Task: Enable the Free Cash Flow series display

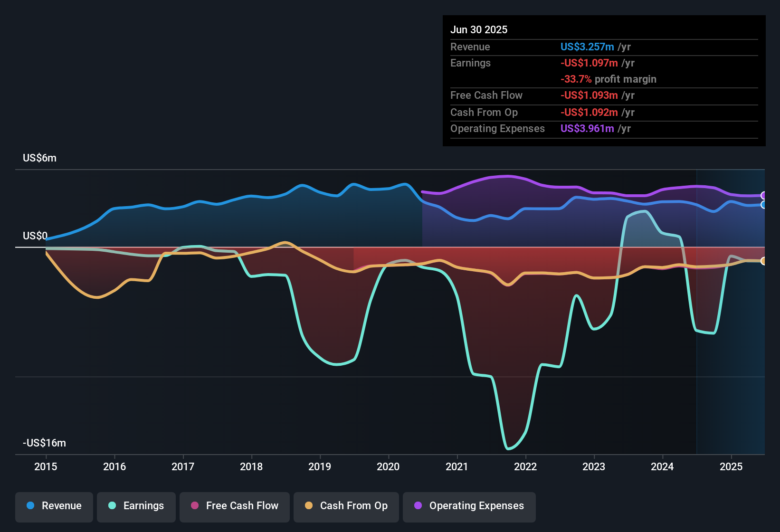Action: click(234, 506)
